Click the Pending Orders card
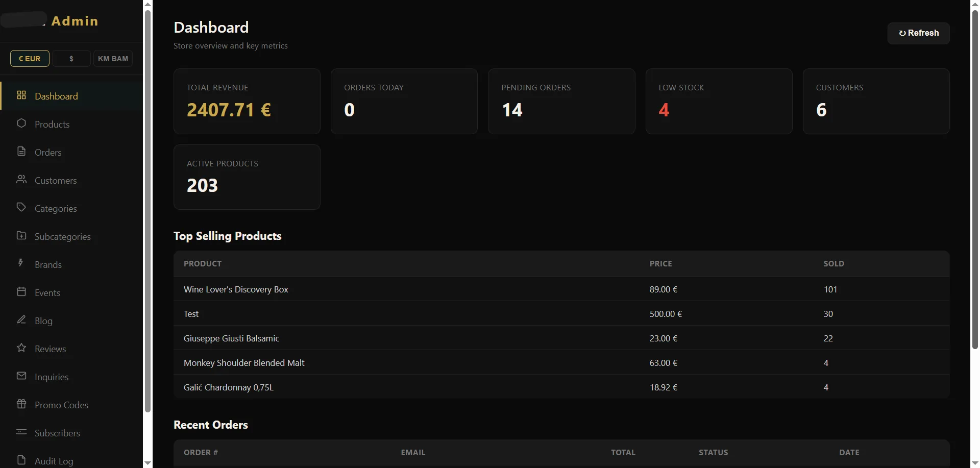 pos(561,101)
